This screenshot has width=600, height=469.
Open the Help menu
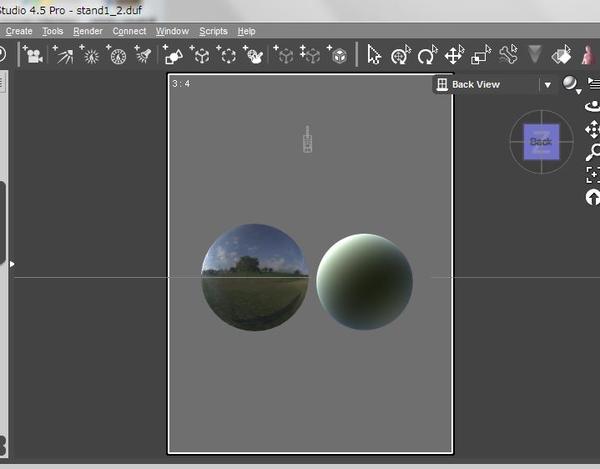(x=246, y=31)
